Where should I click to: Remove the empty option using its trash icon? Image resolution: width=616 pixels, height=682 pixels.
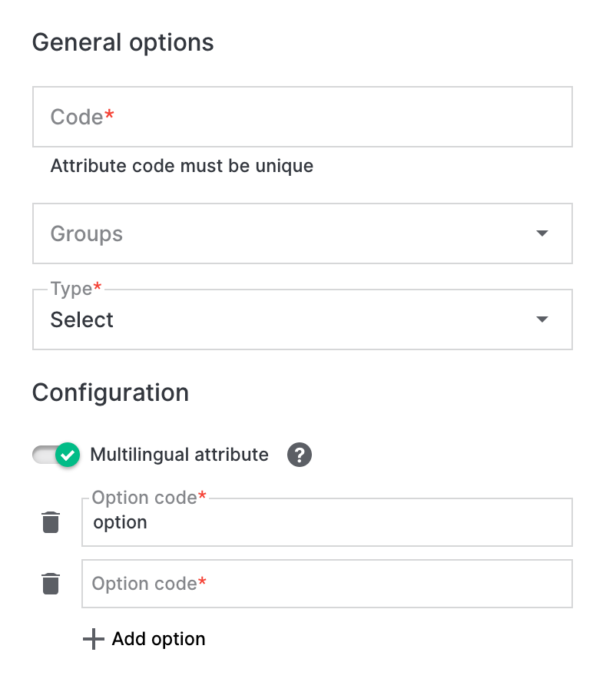coord(51,584)
